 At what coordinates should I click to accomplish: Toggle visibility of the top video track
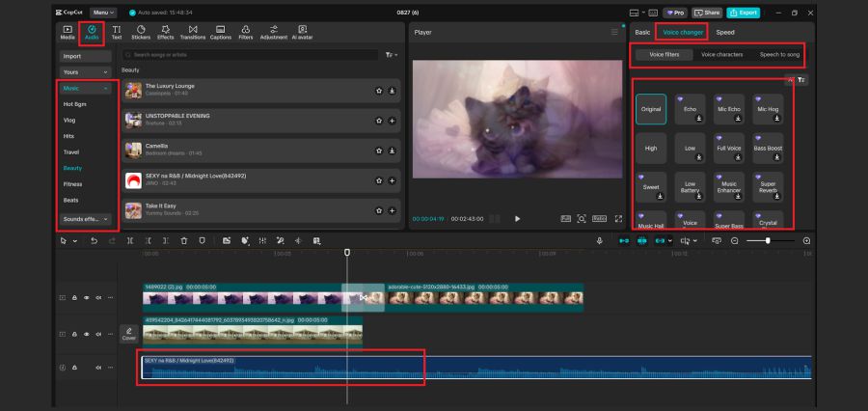(86, 298)
